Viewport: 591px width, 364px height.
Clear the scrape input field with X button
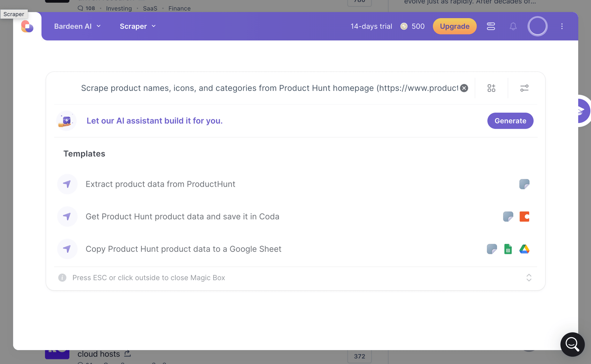click(x=464, y=88)
